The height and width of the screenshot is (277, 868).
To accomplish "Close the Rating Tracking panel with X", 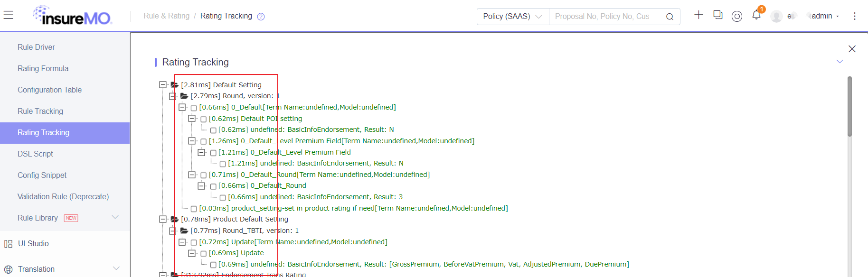I will pyautogui.click(x=852, y=49).
